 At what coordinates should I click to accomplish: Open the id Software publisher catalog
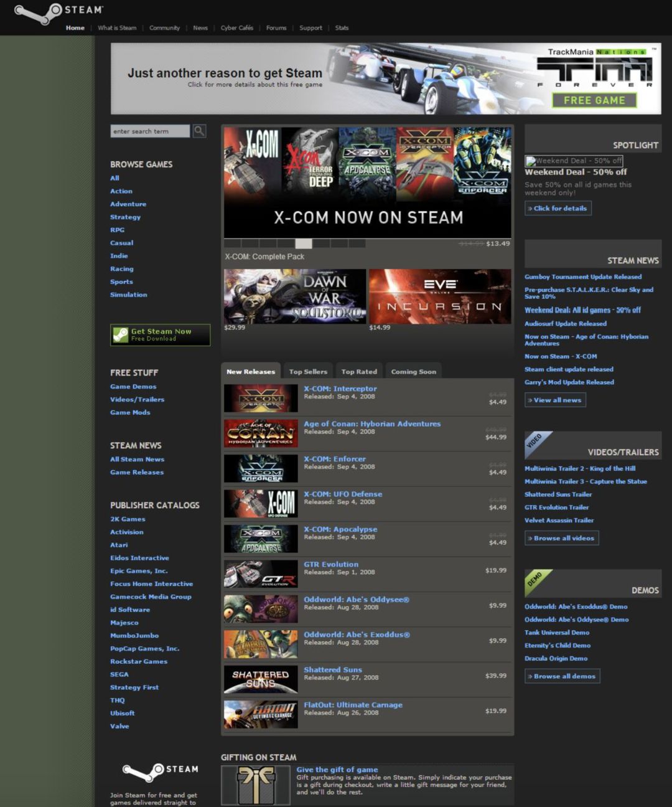point(130,610)
